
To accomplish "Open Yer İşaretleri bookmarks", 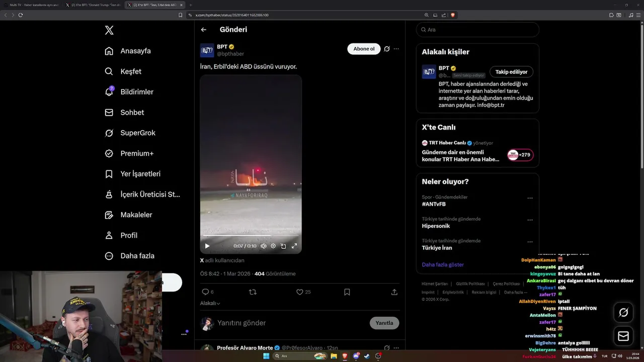I will (133, 174).
